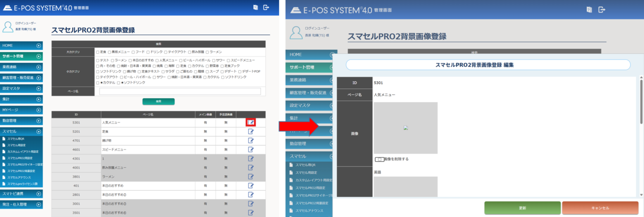This screenshot has width=644, height=217.
Task: Tick the 焼鳥 checkbox
Action: point(154,66)
